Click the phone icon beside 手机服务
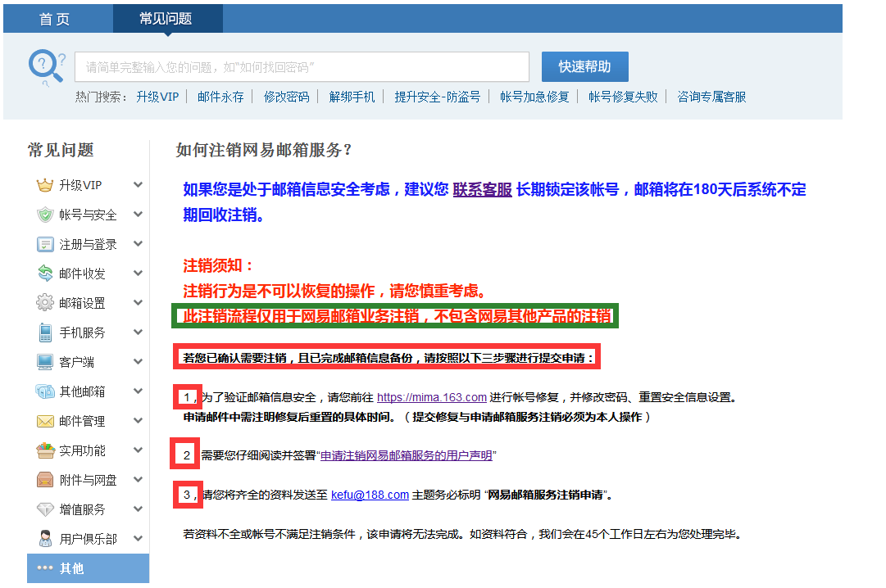 [45, 332]
